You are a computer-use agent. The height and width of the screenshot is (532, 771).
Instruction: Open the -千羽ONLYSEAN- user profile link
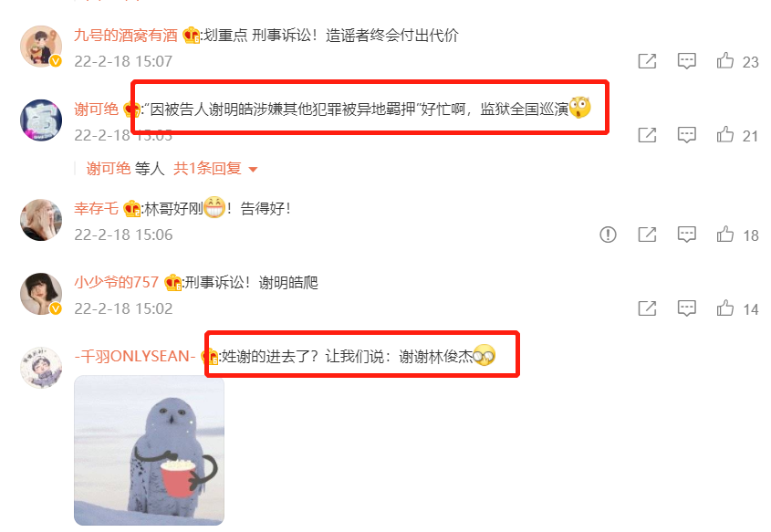tap(135, 356)
